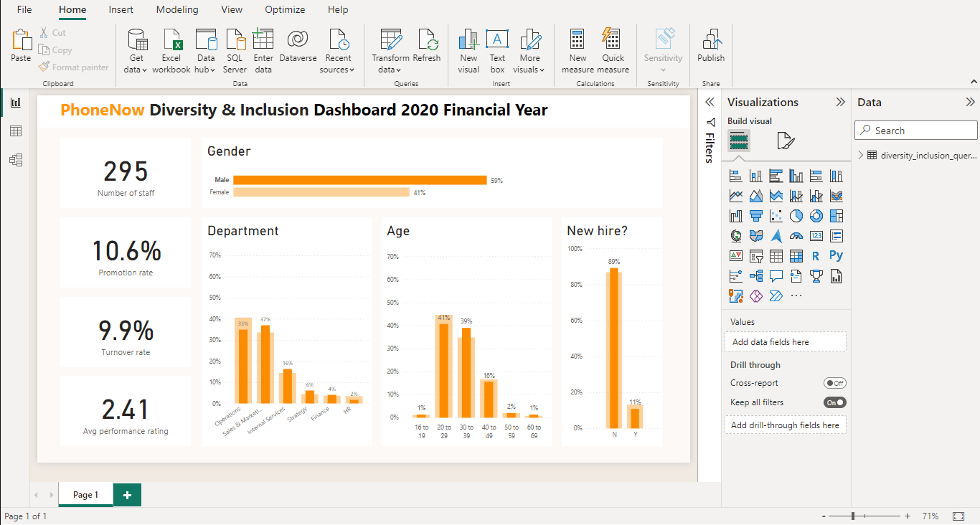Insert the Python (Py) visual
Screen dimensions: 980x525
pos(836,256)
